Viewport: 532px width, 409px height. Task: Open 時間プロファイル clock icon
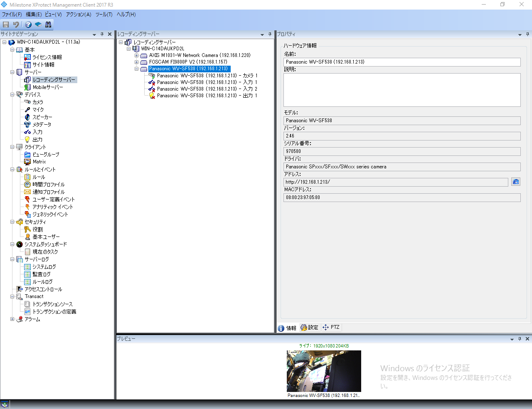tap(27, 184)
